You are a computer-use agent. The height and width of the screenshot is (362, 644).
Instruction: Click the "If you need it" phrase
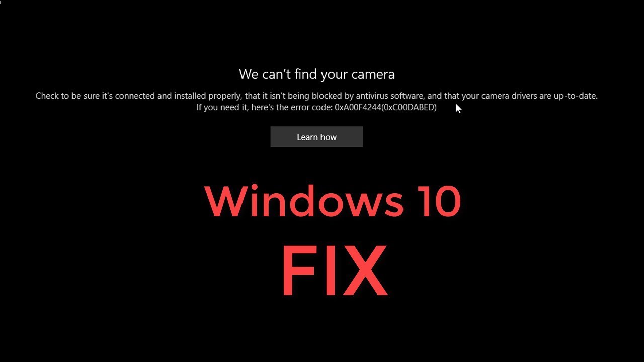pyautogui.click(x=222, y=107)
